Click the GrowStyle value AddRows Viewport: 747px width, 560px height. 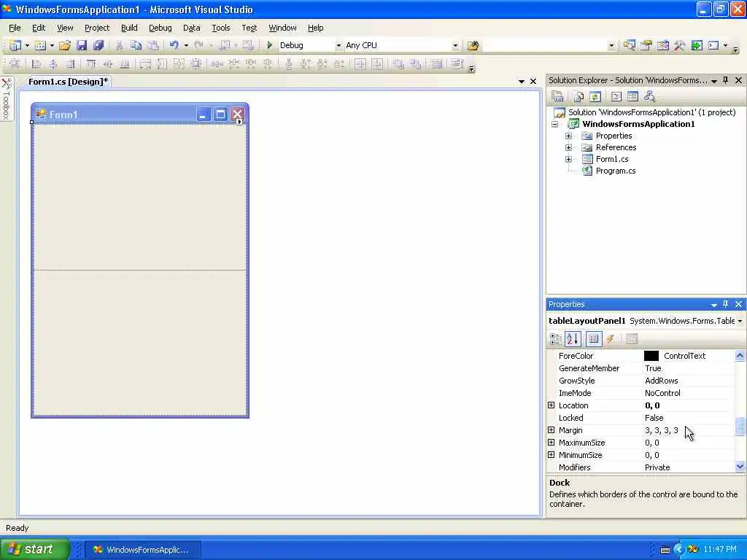click(x=661, y=381)
